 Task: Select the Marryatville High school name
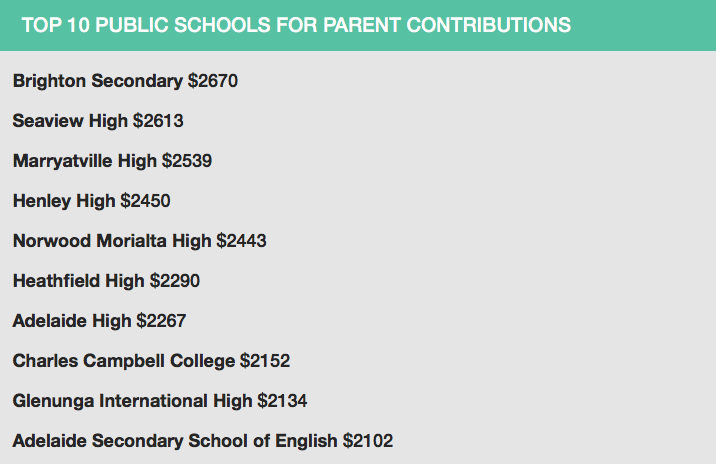pyautogui.click(x=85, y=161)
